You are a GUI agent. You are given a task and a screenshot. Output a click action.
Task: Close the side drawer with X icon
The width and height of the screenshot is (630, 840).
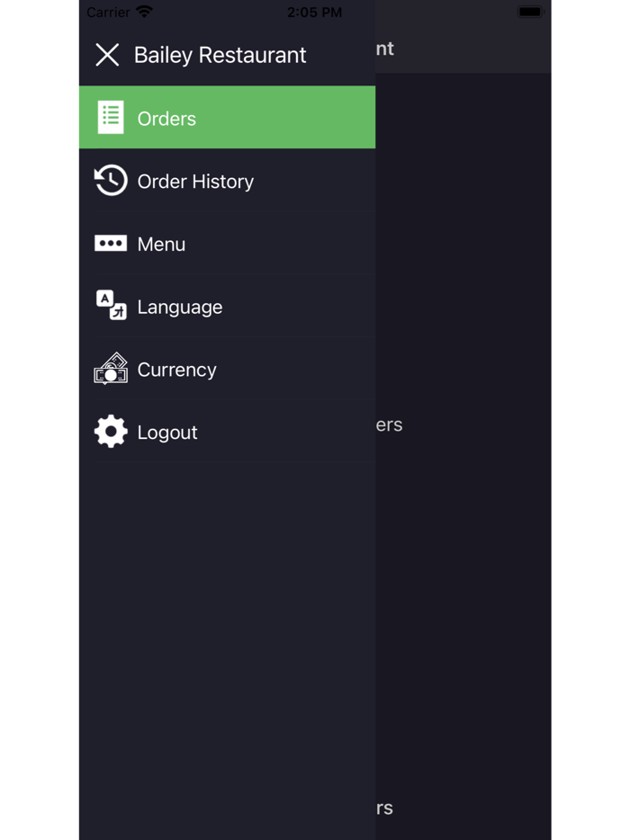pyautogui.click(x=107, y=55)
